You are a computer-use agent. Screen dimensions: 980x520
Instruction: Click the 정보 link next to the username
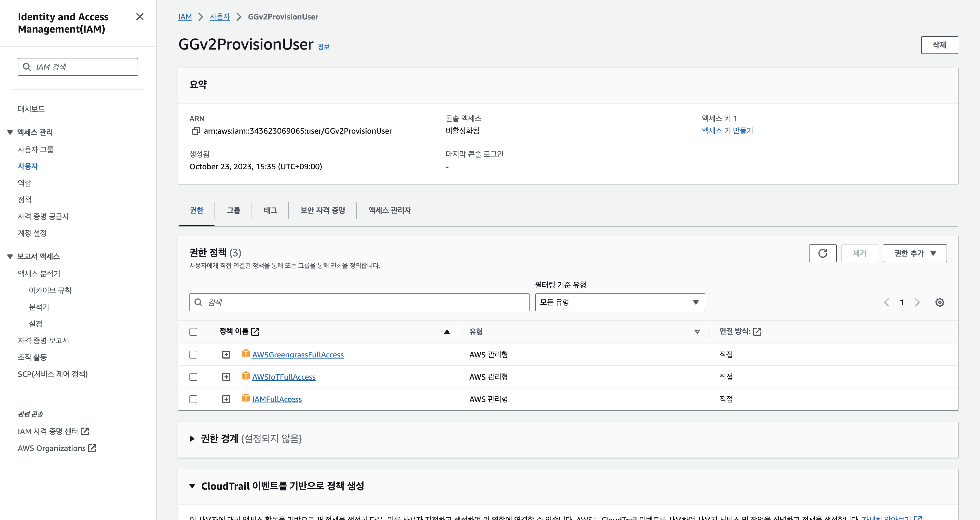(x=323, y=47)
